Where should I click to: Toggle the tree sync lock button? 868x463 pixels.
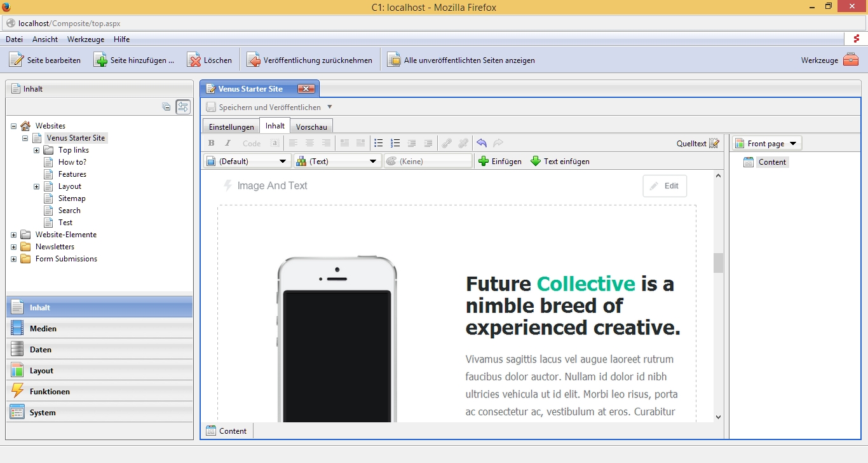[183, 107]
